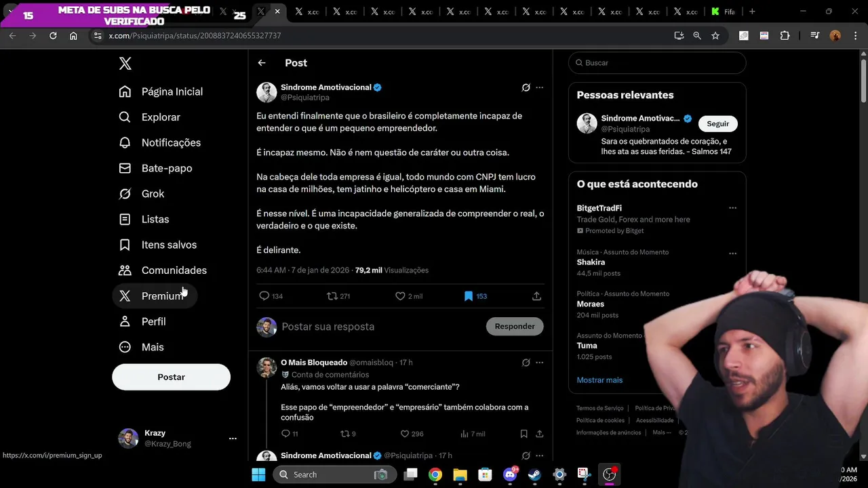The height and width of the screenshot is (488, 868).
Task: Open Comunidades in the sidebar
Action: click(163, 270)
